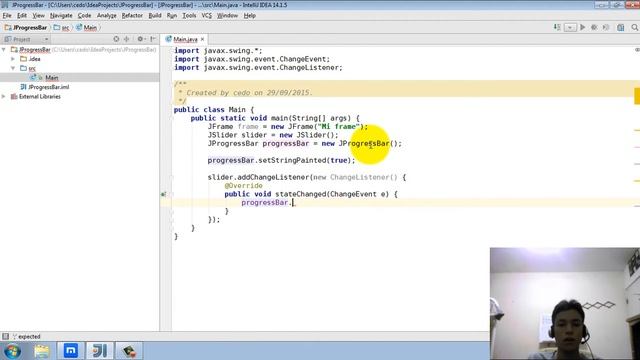Click the Debug bug icon

tap(594, 27)
